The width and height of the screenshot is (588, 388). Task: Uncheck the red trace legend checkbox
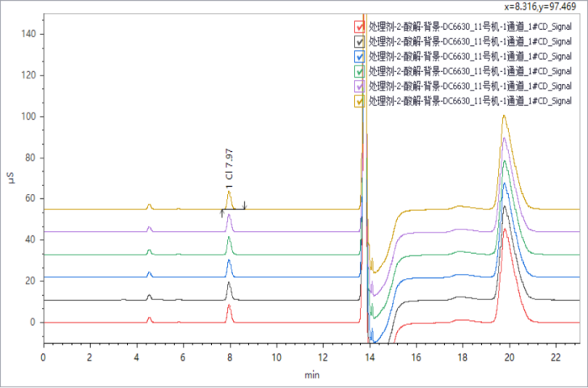coord(360,27)
